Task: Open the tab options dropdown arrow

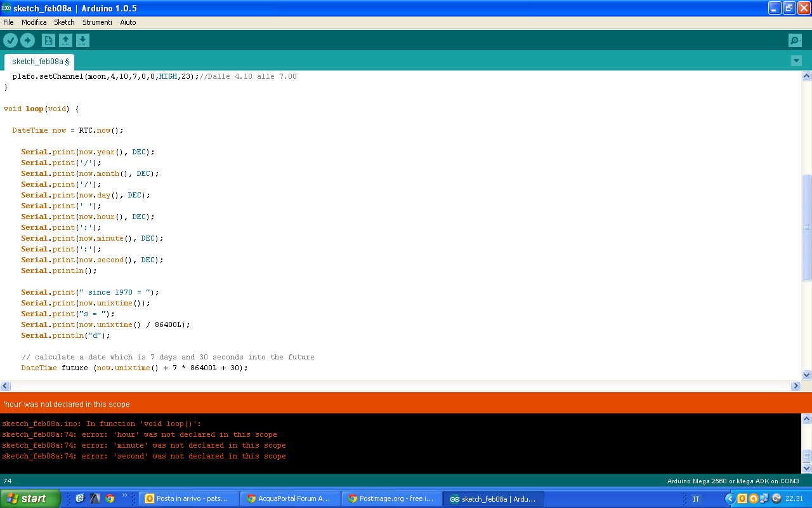Action: pos(796,61)
